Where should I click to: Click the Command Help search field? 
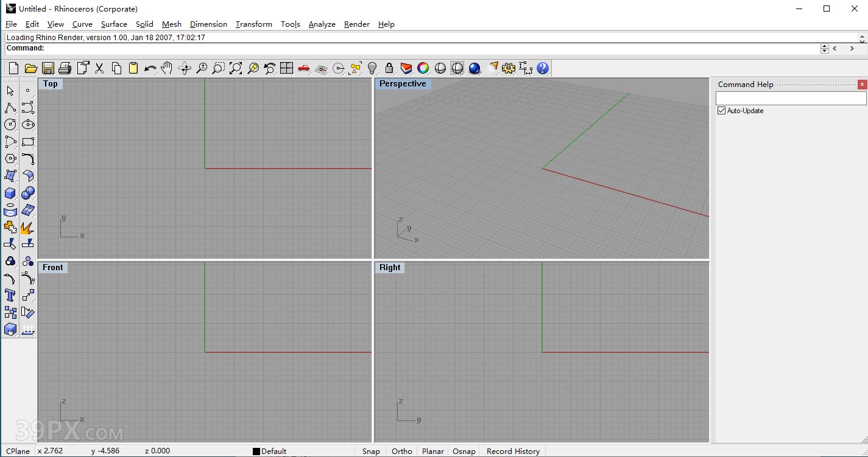click(x=790, y=98)
